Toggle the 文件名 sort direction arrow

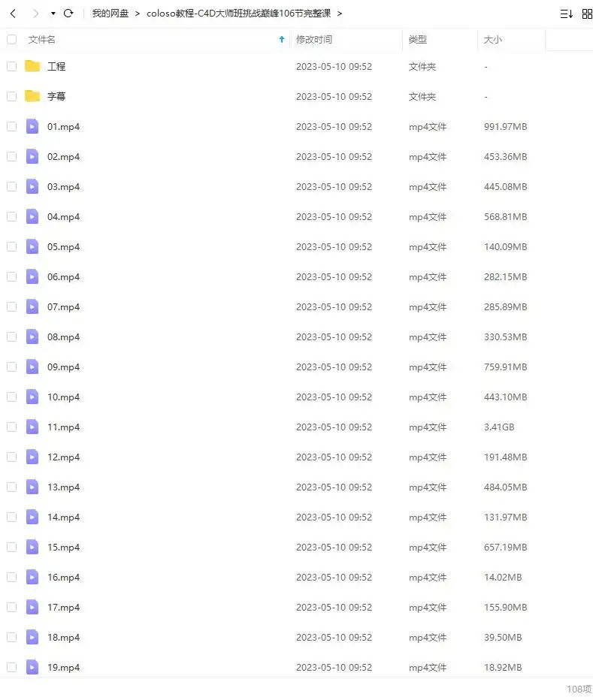point(282,39)
